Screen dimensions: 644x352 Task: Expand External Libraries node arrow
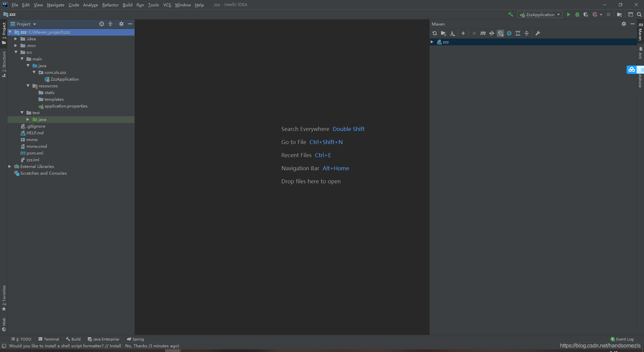10,166
